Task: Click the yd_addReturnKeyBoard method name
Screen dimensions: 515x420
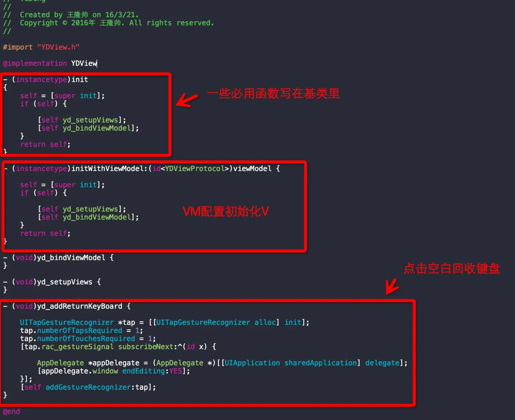Action: [x=80, y=306]
